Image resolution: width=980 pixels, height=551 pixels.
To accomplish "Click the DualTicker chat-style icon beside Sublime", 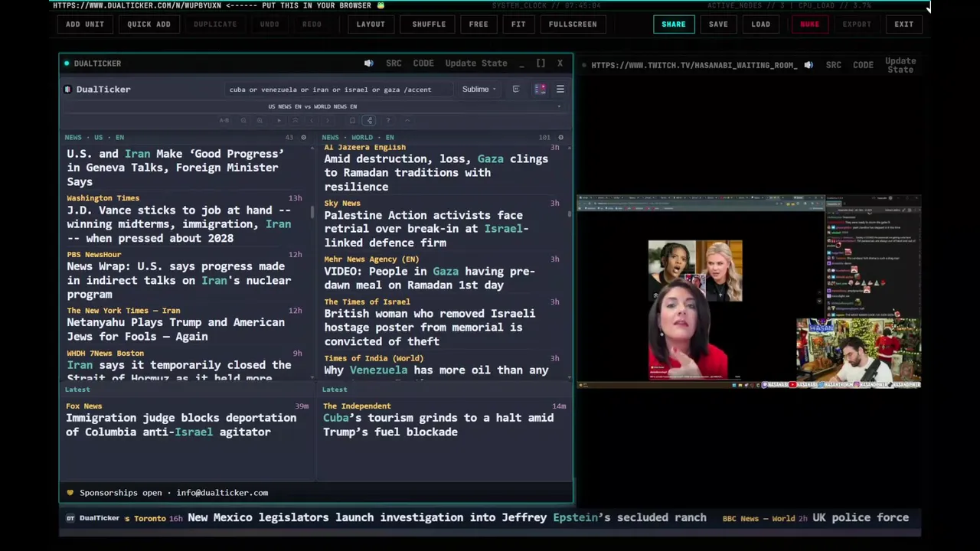I will [516, 90].
